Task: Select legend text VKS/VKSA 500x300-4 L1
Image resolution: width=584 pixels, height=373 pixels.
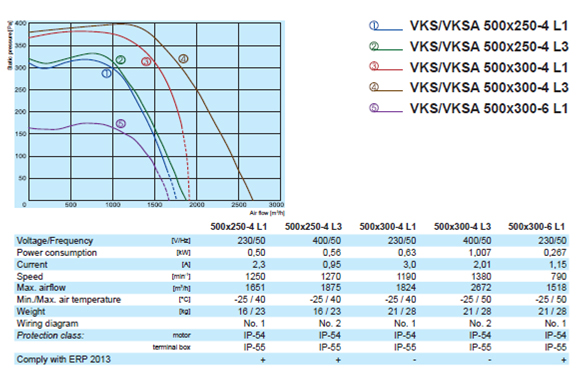Action: (x=489, y=67)
